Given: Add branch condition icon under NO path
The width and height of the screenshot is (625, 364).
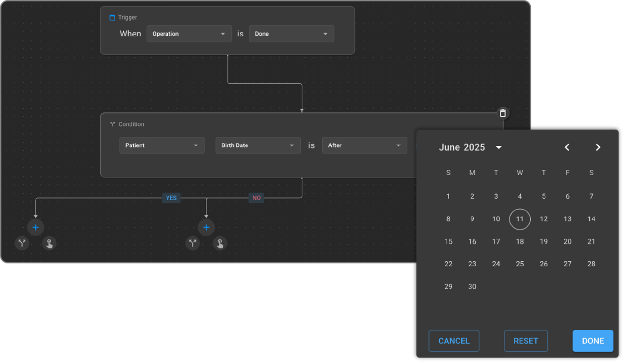Looking at the screenshot, I should pos(193,244).
